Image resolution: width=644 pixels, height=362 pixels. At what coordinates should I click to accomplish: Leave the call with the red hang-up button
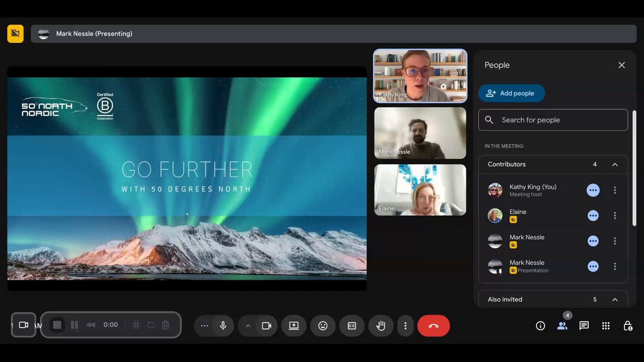pyautogui.click(x=434, y=326)
